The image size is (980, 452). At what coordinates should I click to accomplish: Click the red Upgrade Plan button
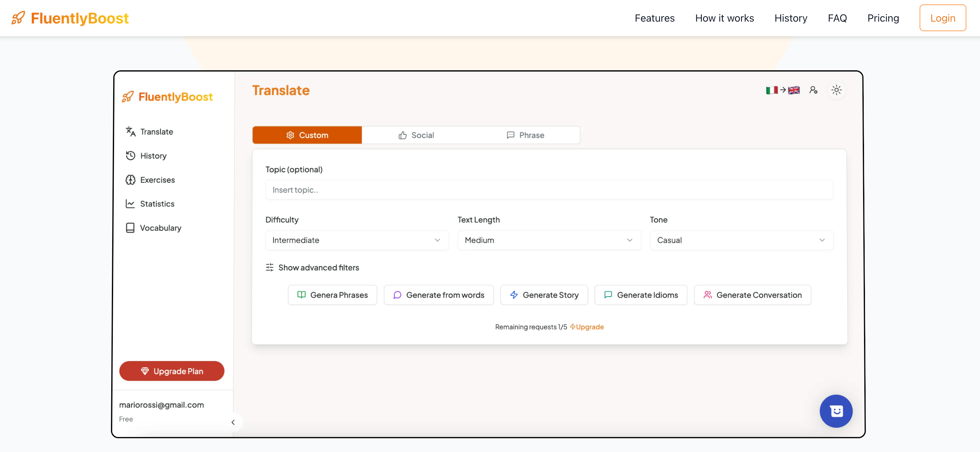pos(172,371)
